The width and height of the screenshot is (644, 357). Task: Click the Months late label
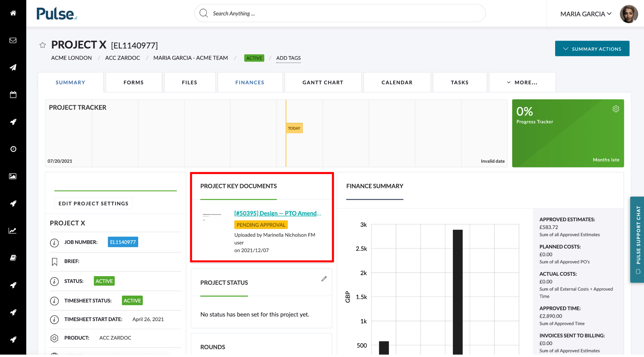click(606, 160)
